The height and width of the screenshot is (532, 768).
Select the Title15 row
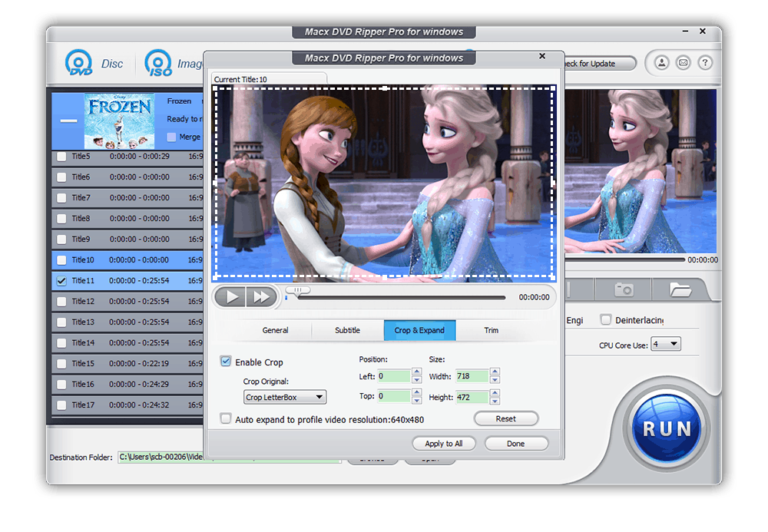click(127, 364)
